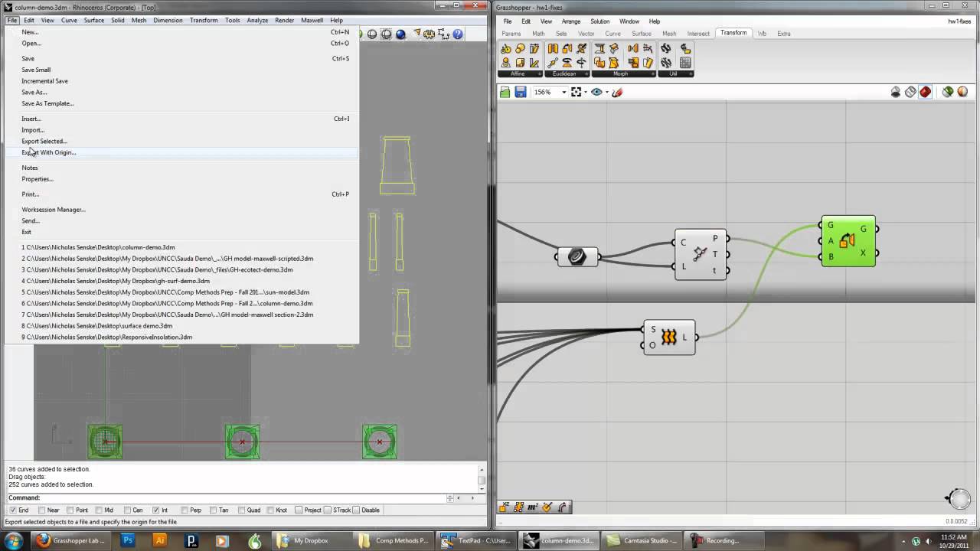This screenshot has width=980, height=551.
Task: Click the Zoom Extents icon in Grasshopper toolbar
Action: 577,92
